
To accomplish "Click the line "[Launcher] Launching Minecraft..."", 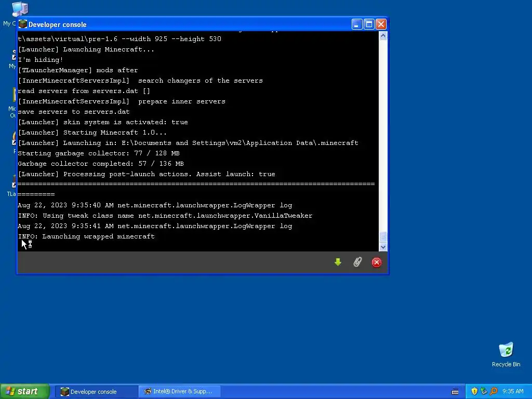I will click(x=86, y=49).
